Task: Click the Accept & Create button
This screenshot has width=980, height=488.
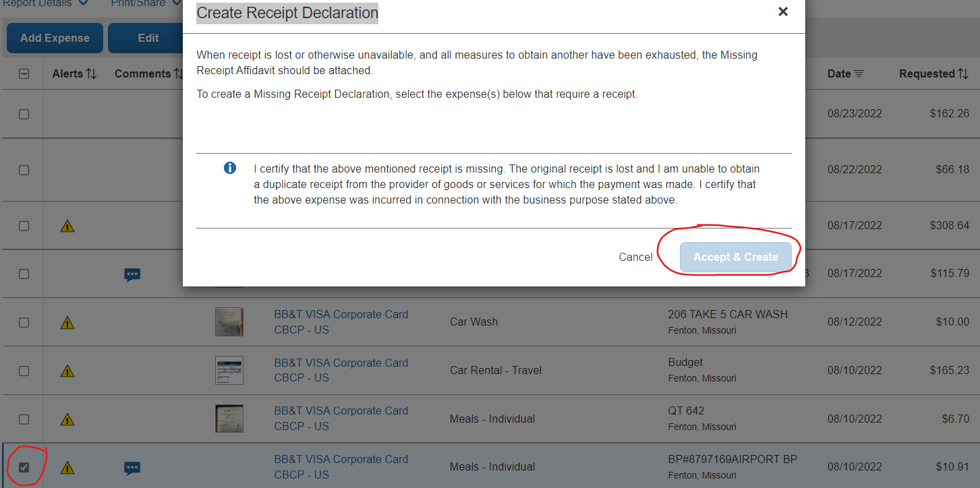Action: pos(735,257)
